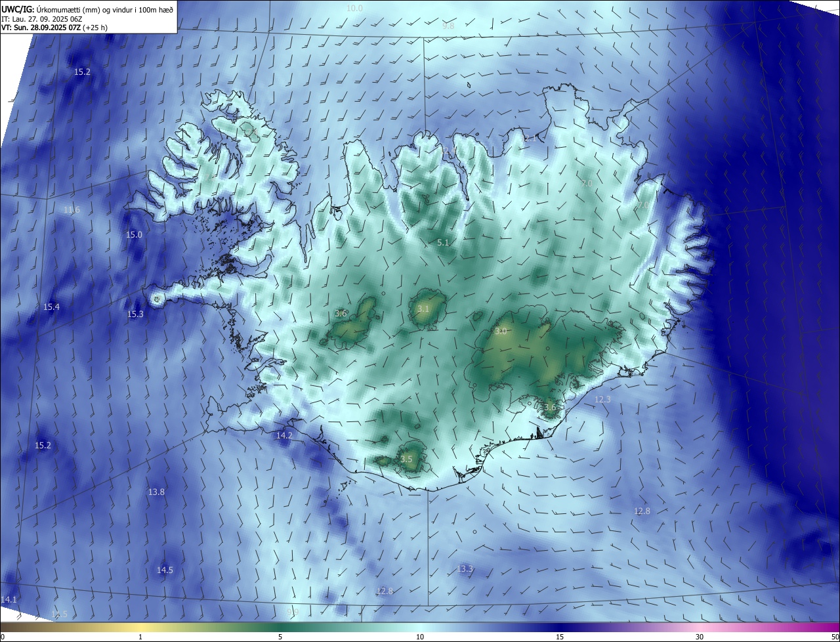The image size is (840, 642).
Task: Click the '12.3' value label
Action: click(x=602, y=399)
